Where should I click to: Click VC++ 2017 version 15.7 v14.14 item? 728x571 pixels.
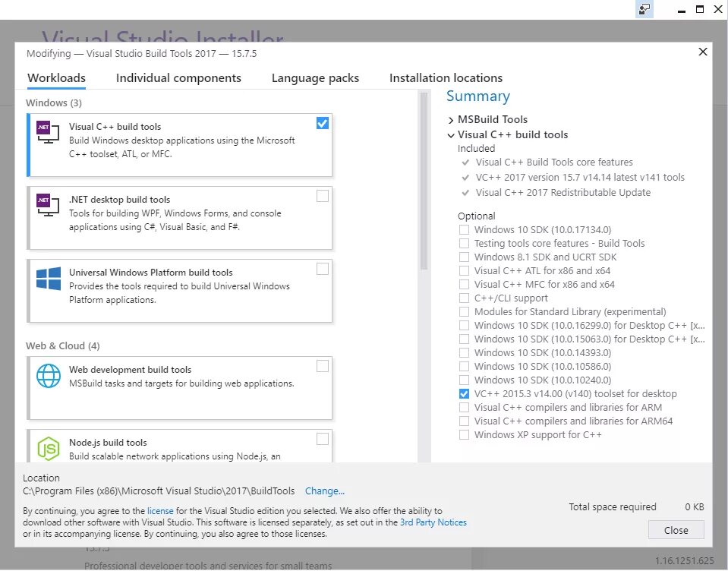(x=580, y=178)
